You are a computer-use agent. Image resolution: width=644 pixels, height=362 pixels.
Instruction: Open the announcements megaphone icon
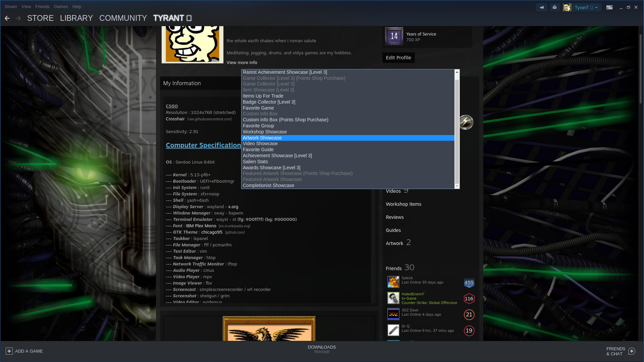[542, 7]
